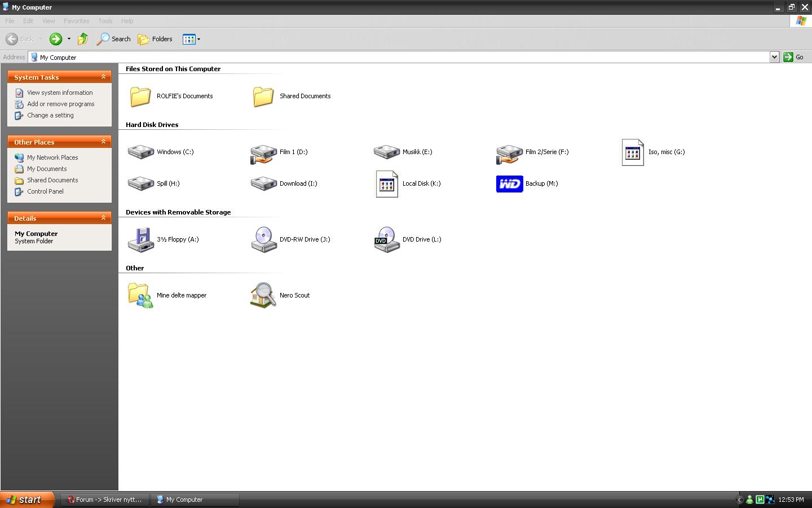
Task: Toggle the Folders pane button
Action: (155, 39)
